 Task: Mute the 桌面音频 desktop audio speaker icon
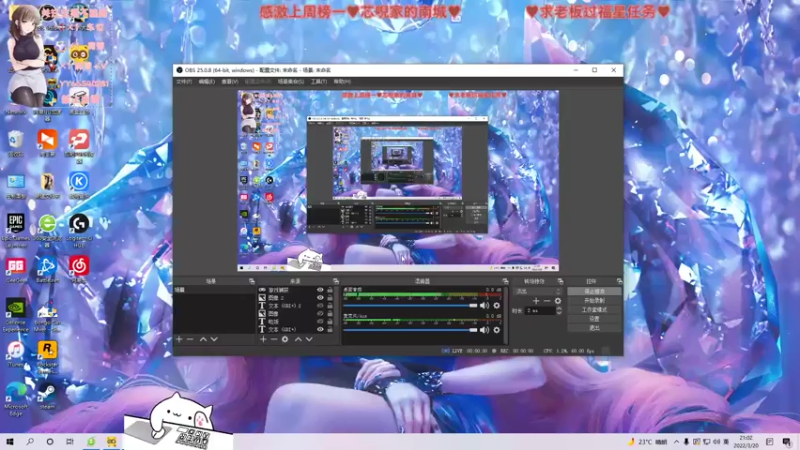[484, 306]
